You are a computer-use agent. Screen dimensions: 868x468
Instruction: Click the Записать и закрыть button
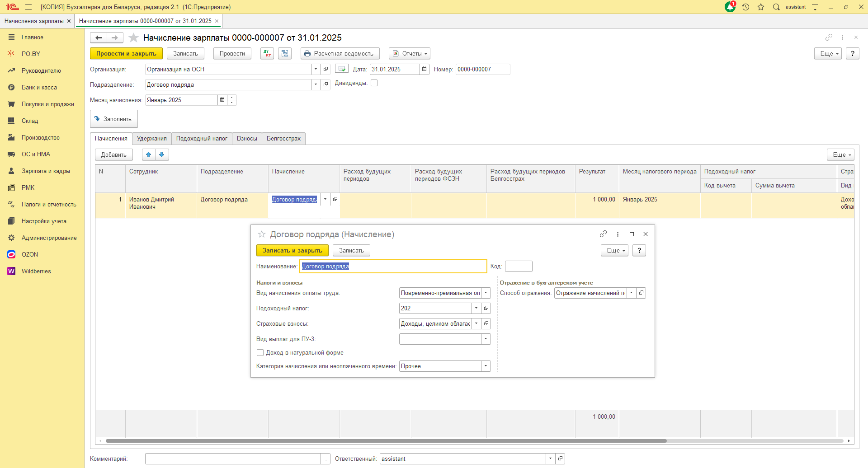click(x=292, y=250)
